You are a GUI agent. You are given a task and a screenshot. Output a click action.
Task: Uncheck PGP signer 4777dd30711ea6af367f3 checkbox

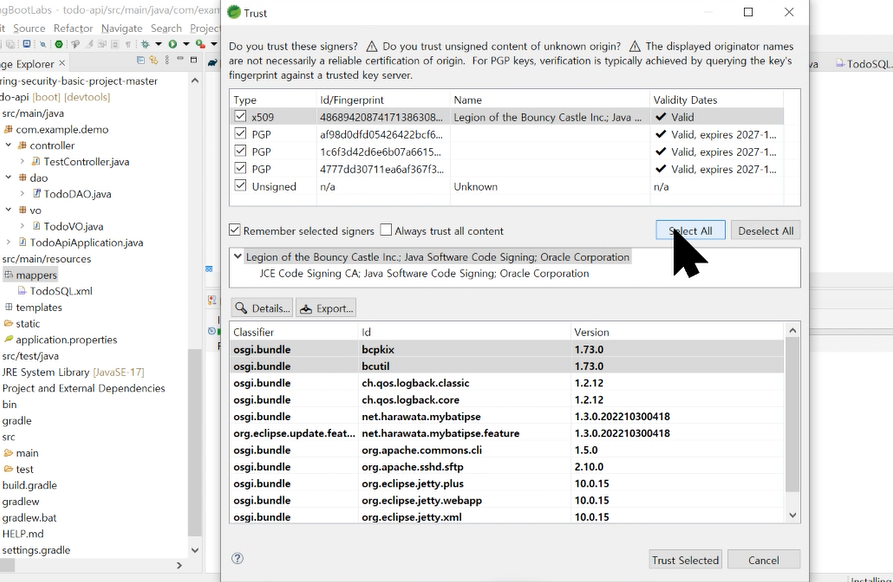point(240,169)
